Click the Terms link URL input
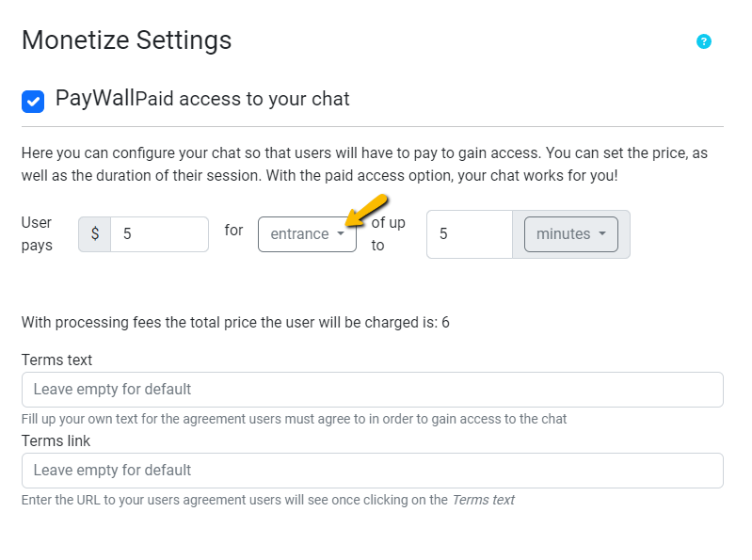Viewport: 752px width, 560px height. tap(372, 471)
